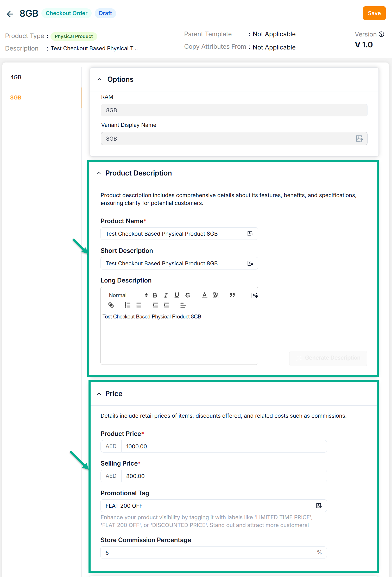The height and width of the screenshot is (577, 392).
Task: Open the Normal heading style dropdown
Action: [128, 295]
